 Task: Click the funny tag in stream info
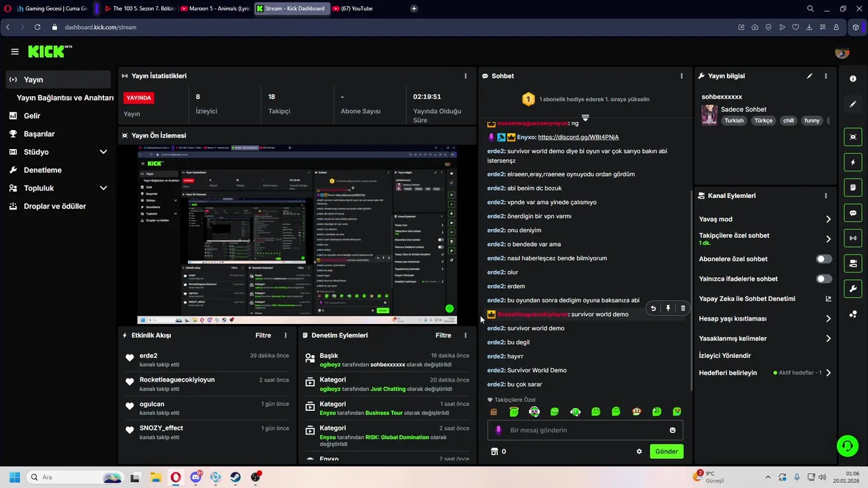click(x=812, y=121)
